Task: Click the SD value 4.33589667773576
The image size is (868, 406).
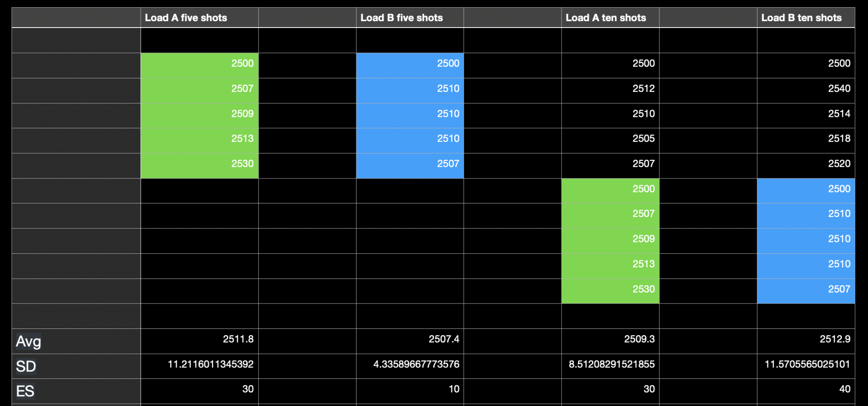Action: (x=409, y=364)
